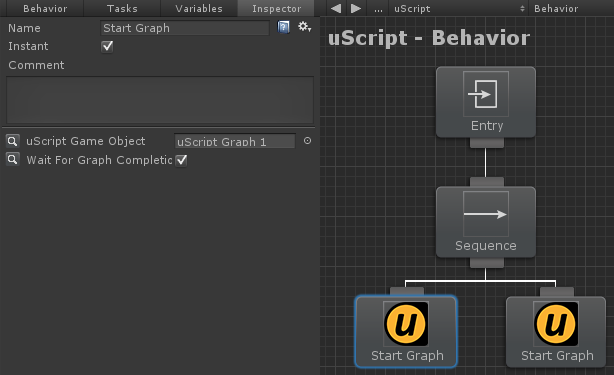This screenshot has width=614, height=375.
Task: Select the Sequence node
Action: coord(486,222)
